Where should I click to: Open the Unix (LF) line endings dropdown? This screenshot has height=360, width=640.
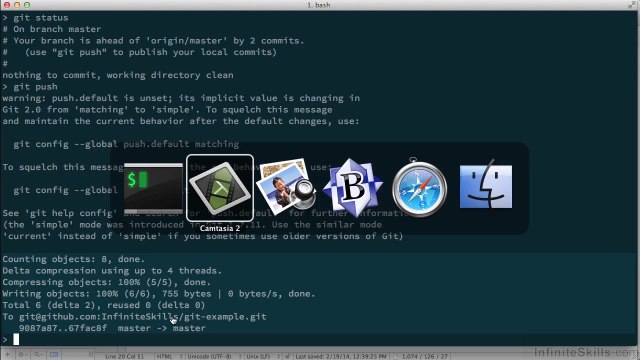262,356
